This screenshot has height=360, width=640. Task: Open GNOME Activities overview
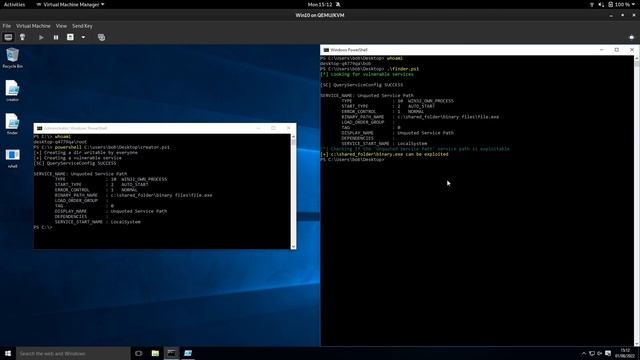tap(14, 4)
